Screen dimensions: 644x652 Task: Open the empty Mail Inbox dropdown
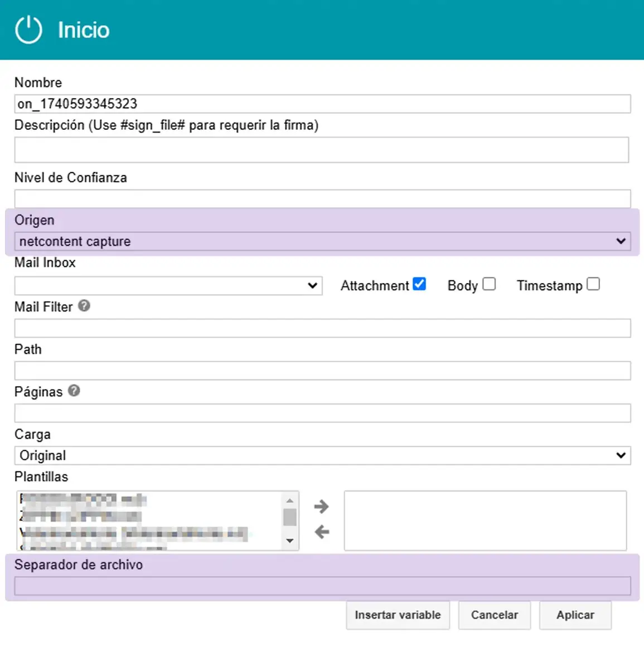[x=167, y=285]
